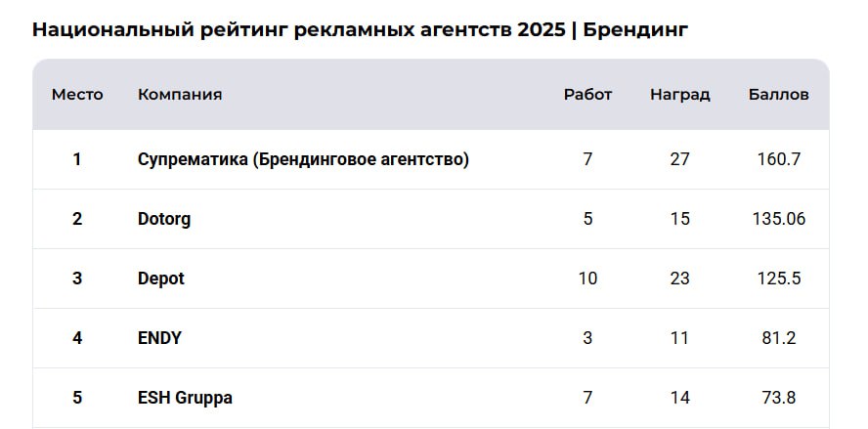Select ESH Gruppa's 73.8 points value
Image resolution: width=868 pixels, height=429 pixels.
click(779, 398)
